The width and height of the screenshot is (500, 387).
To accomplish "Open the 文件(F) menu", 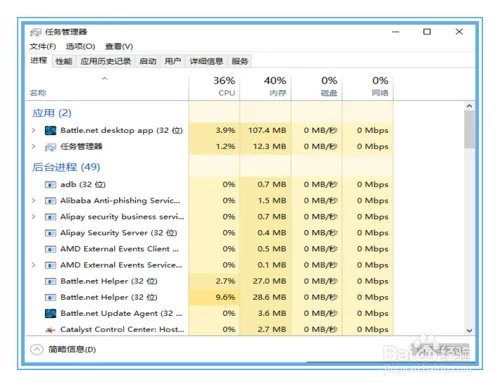I will tap(43, 46).
